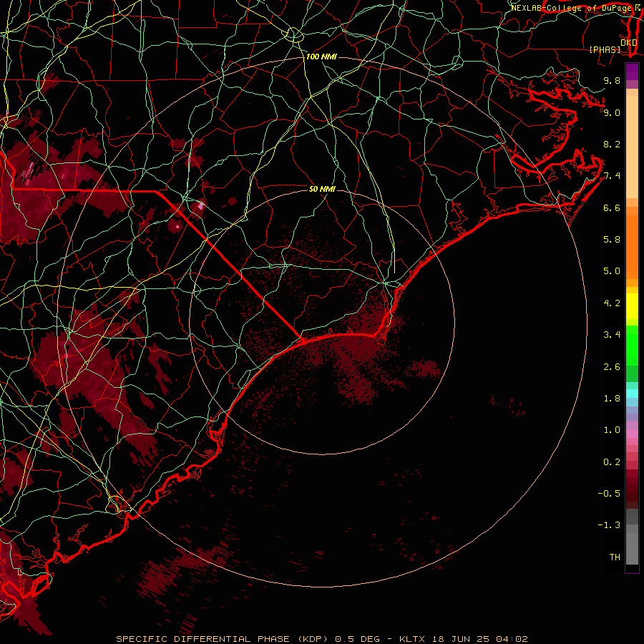Click the 5.8 scale label
Screen dimensions: 644x644
pos(612,240)
